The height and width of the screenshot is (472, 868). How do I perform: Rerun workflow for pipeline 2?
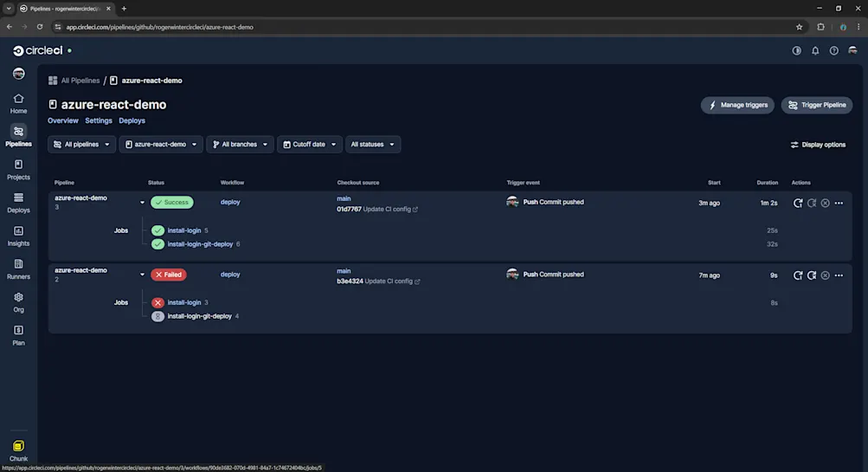pyautogui.click(x=798, y=275)
